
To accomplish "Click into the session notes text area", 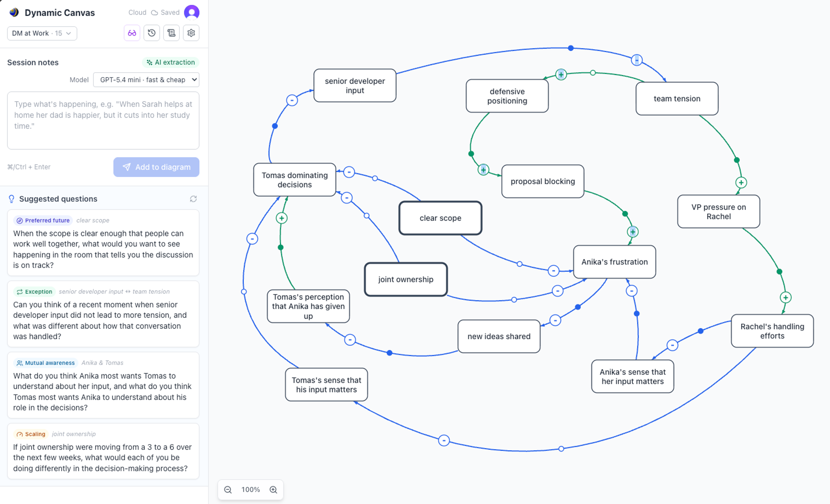I will click(x=103, y=121).
